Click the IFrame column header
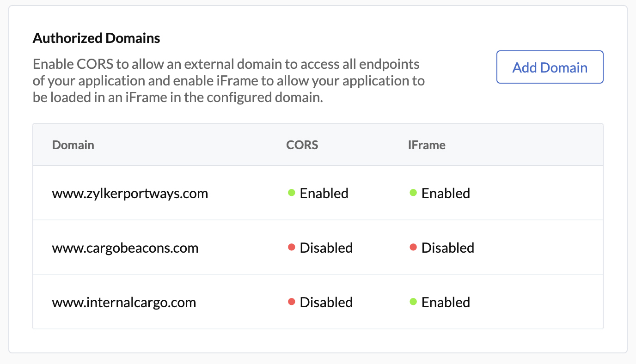 tap(426, 145)
